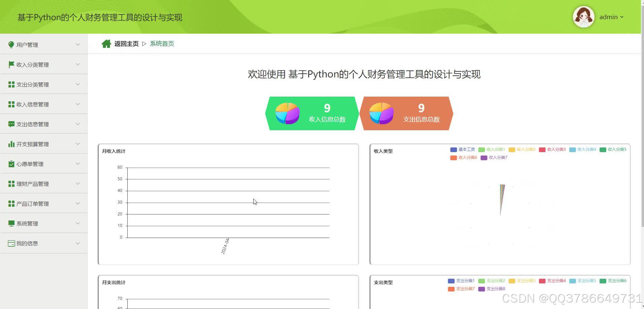Toggle the 支出分类8 legend entry

pyautogui.click(x=492, y=288)
